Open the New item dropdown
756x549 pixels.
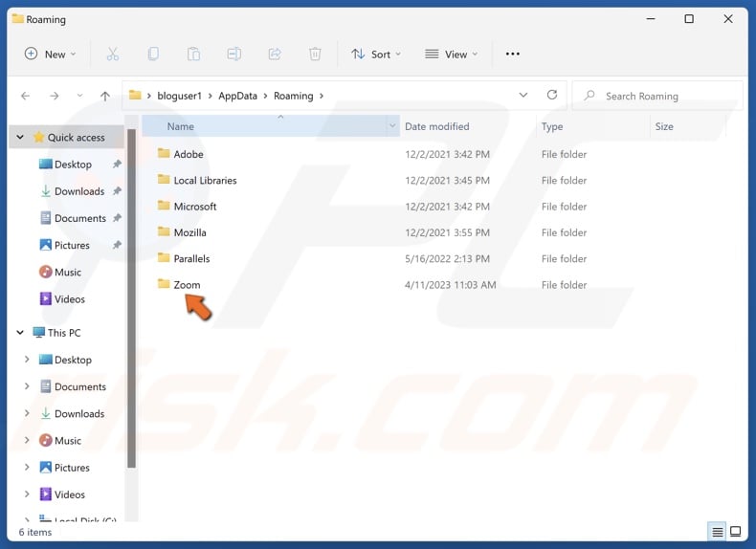point(50,54)
